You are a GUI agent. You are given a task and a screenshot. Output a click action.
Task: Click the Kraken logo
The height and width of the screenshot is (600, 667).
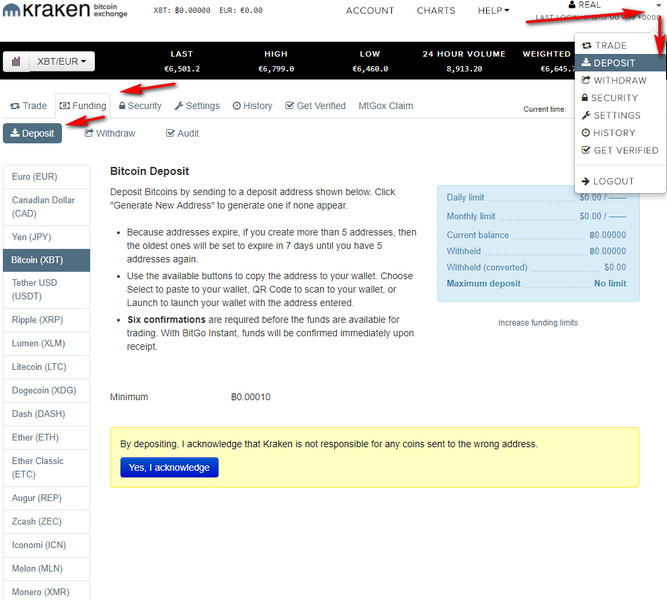65,10
